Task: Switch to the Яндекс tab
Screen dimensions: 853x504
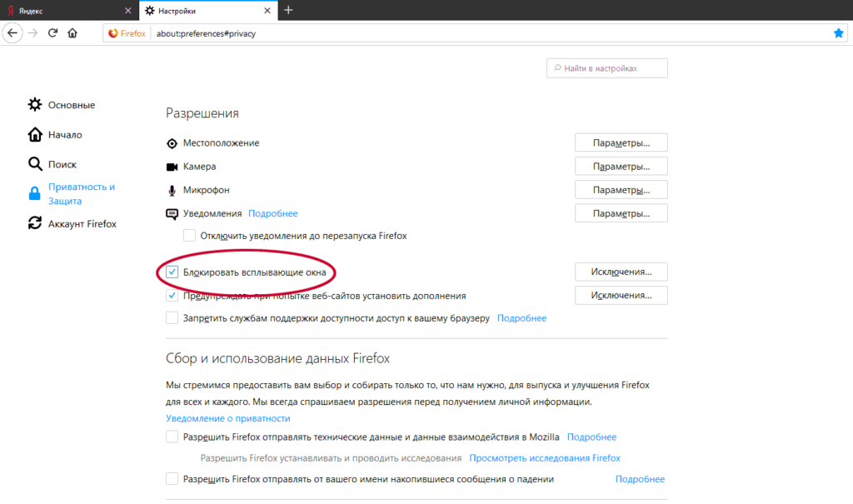Action: point(67,10)
